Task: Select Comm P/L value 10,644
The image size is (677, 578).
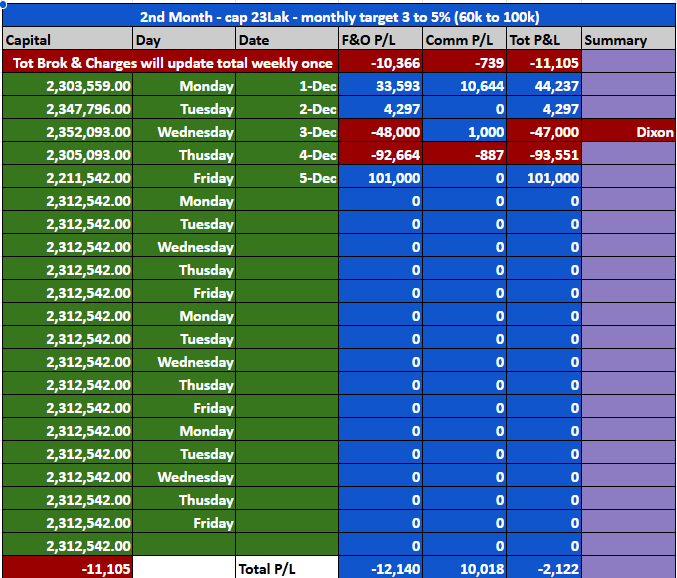Action: pos(464,85)
